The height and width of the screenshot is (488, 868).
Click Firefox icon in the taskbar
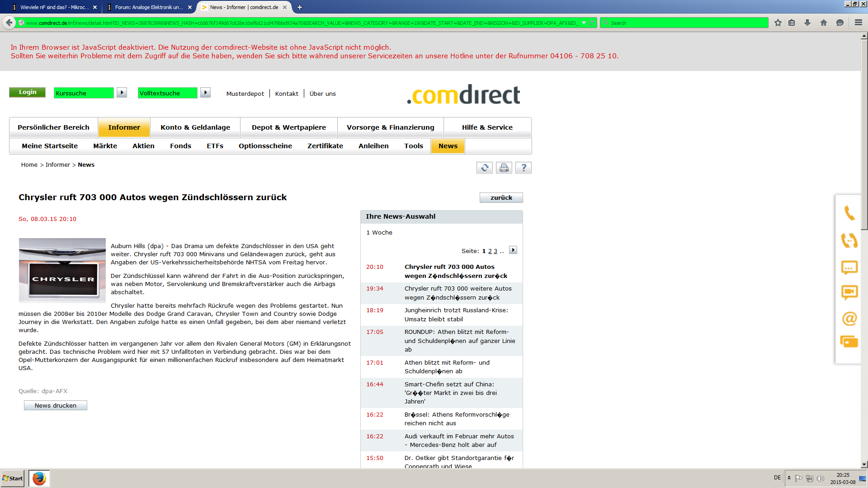click(x=39, y=478)
